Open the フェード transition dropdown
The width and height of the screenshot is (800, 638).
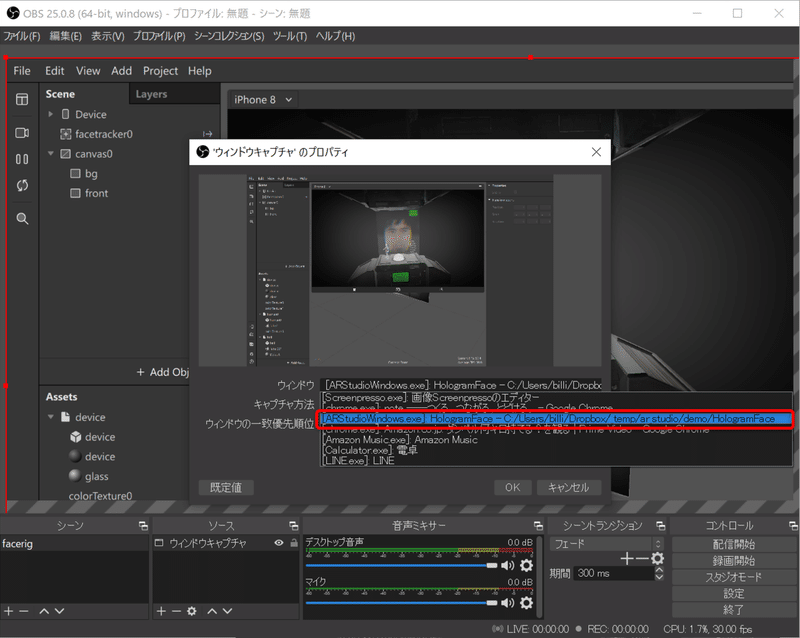coord(607,544)
